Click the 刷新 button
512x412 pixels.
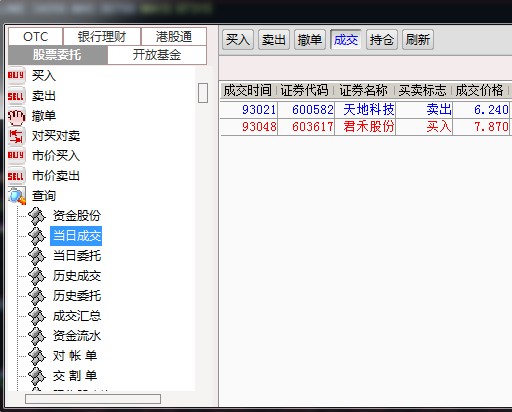(418, 40)
